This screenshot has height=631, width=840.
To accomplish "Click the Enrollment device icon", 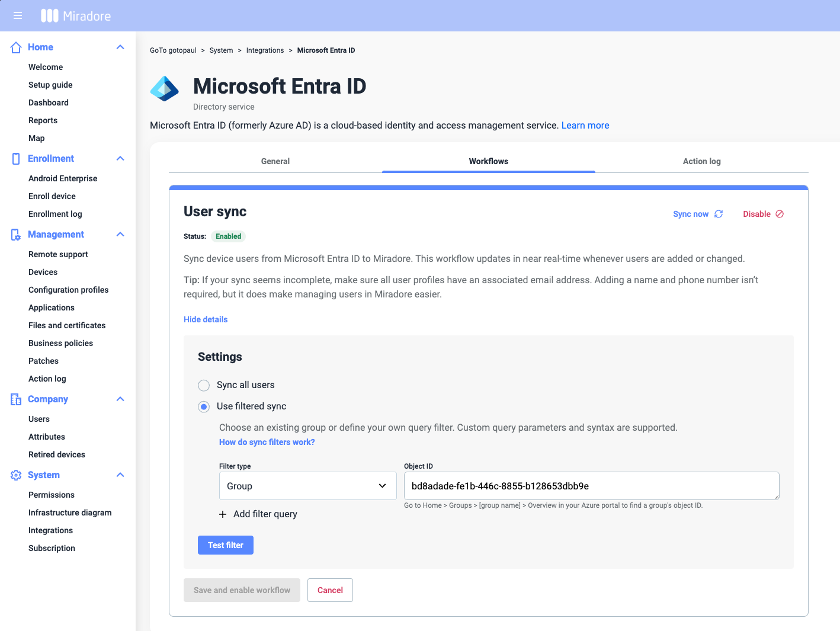I will (x=16, y=159).
